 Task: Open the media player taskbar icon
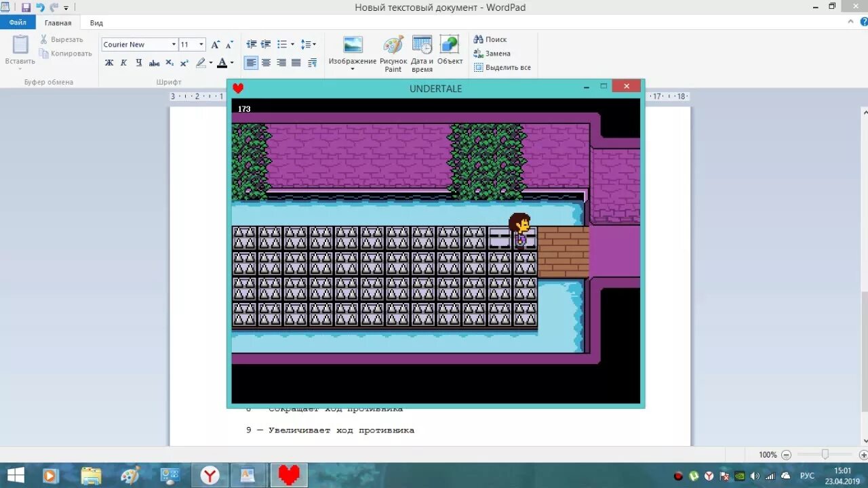[51, 475]
